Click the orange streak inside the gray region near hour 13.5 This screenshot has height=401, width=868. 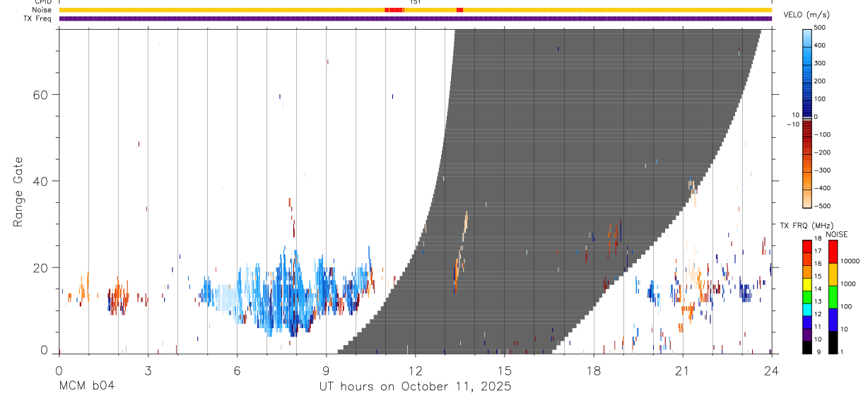(x=461, y=251)
